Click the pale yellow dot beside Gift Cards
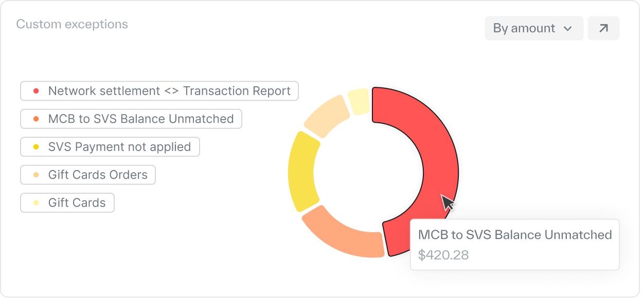 pyautogui.click(x=36, y=202)
